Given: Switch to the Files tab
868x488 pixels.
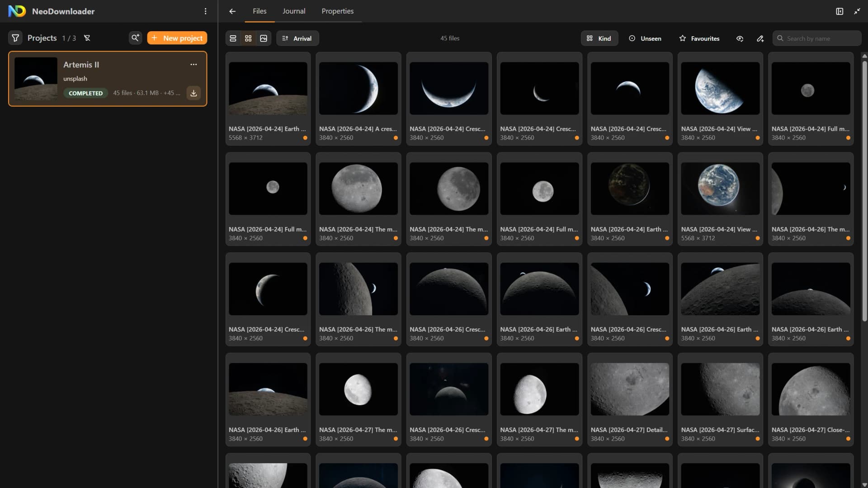Looking at the screenshot, I should pos(259,11).
